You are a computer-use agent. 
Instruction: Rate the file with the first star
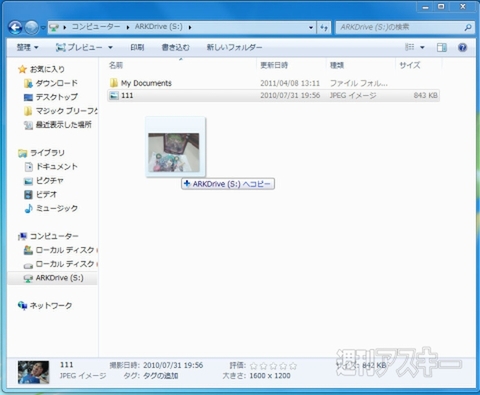254,366
